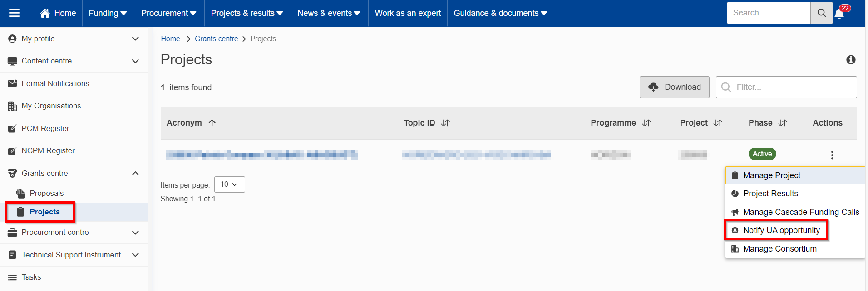Open Work as an expert
This screenshot has width=868, height=291.
[x=408, y=13]
